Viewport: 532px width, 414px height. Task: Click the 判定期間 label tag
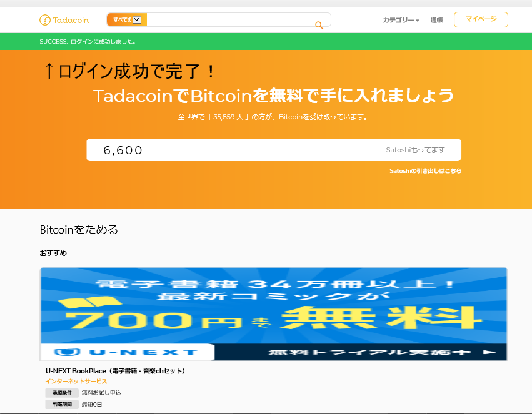pos(61,404)
